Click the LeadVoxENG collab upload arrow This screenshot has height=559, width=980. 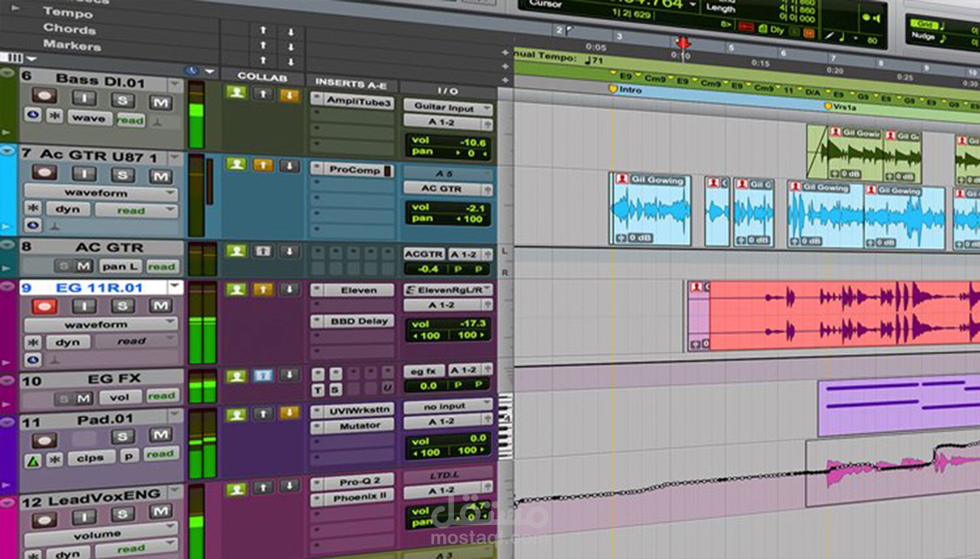263,488
